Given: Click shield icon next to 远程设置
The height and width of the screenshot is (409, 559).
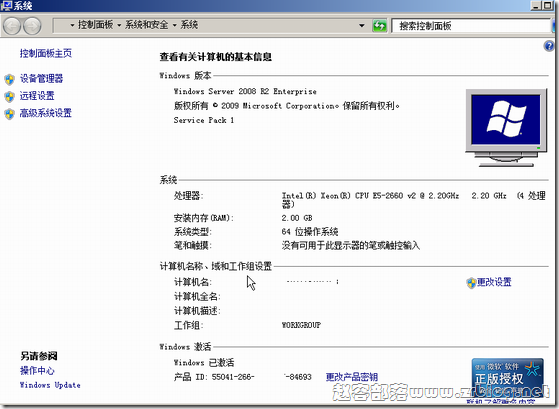Looking at the screenshot, I should coord(10,96).
